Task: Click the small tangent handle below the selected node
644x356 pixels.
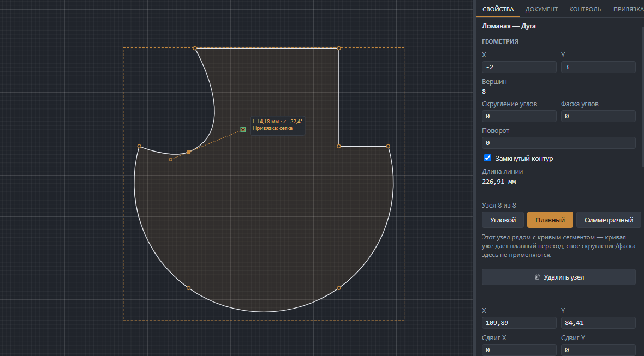Action: [170, 160]
